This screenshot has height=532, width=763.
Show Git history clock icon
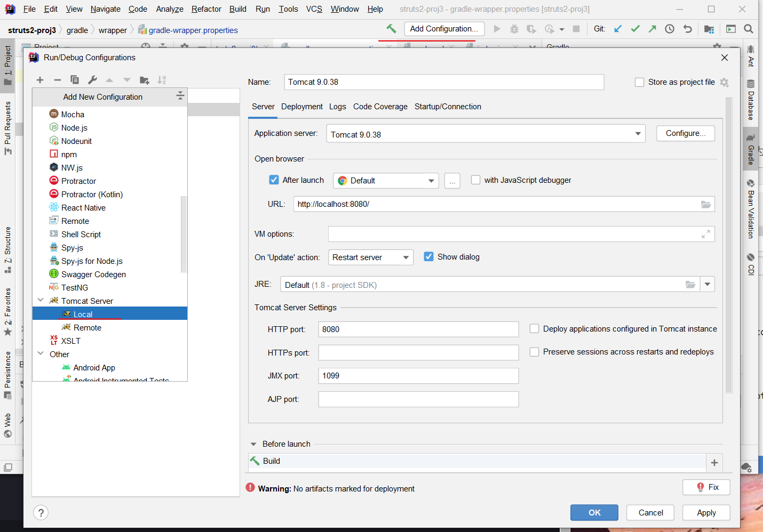(670, 29)
